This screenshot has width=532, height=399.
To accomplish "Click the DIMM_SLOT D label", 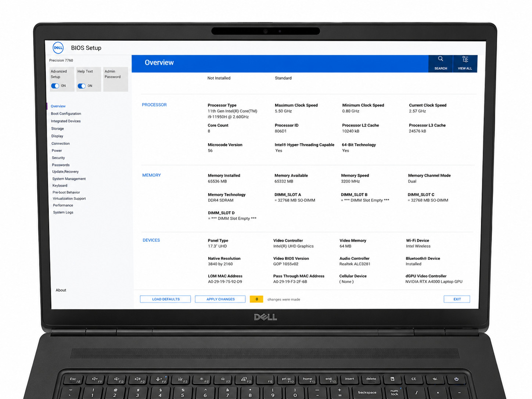I will pos(221,213).
